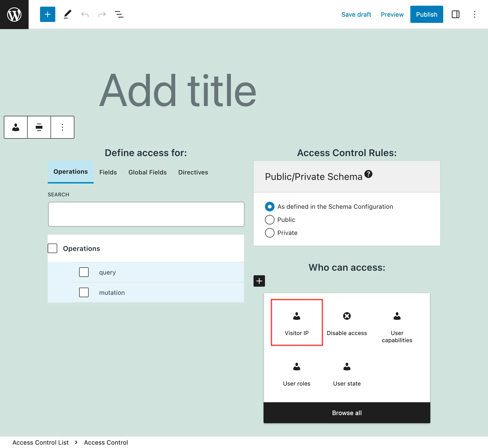The height and width of the screenshot is (448, 488).
Task: Click Save draft
Action: pyautogui.click(x=356, y=15)
